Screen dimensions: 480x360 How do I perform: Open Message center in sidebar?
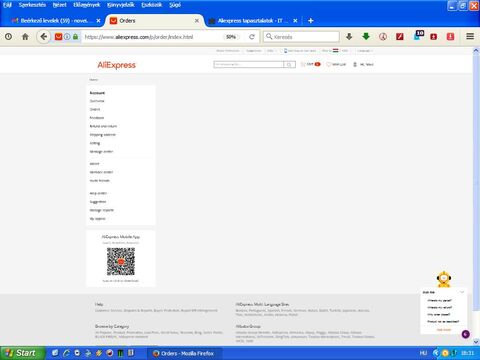click(101, 152)
